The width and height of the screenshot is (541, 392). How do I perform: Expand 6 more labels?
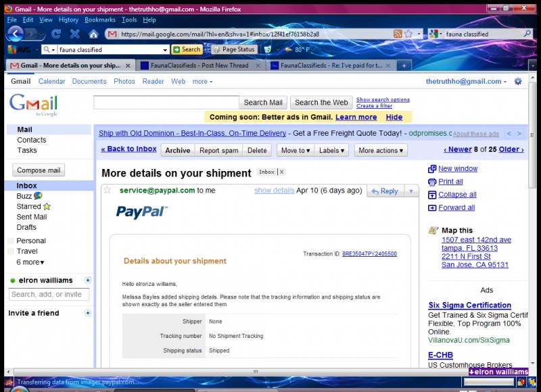pos(30,262)
